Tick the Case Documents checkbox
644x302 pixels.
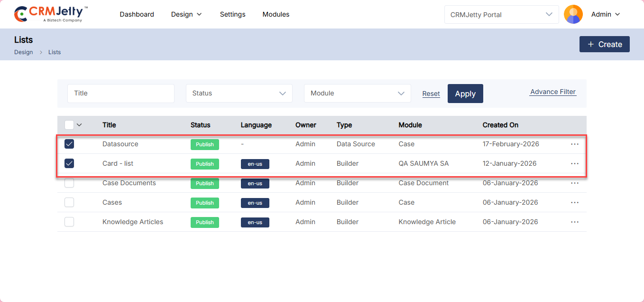[69, 183]
